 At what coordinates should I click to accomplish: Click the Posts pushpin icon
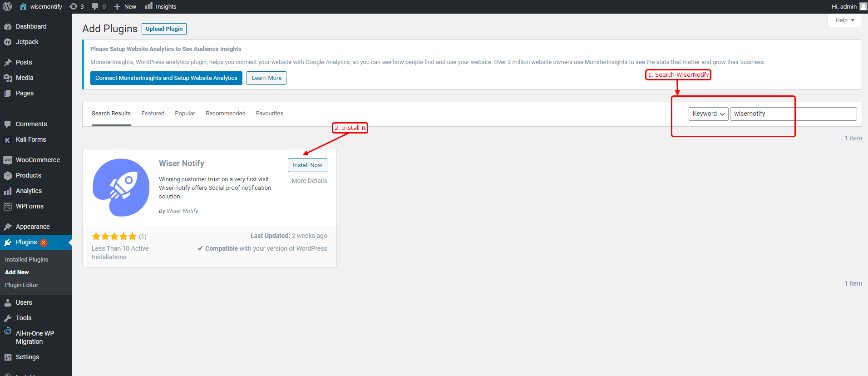(x=8, y=62)
